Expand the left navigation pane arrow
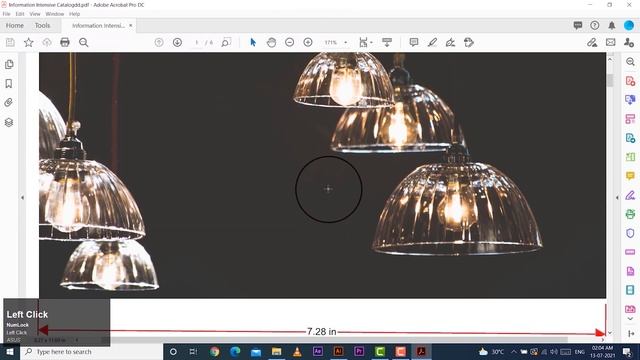Screen dimensions: 640x360 click(x=22, y=198)
